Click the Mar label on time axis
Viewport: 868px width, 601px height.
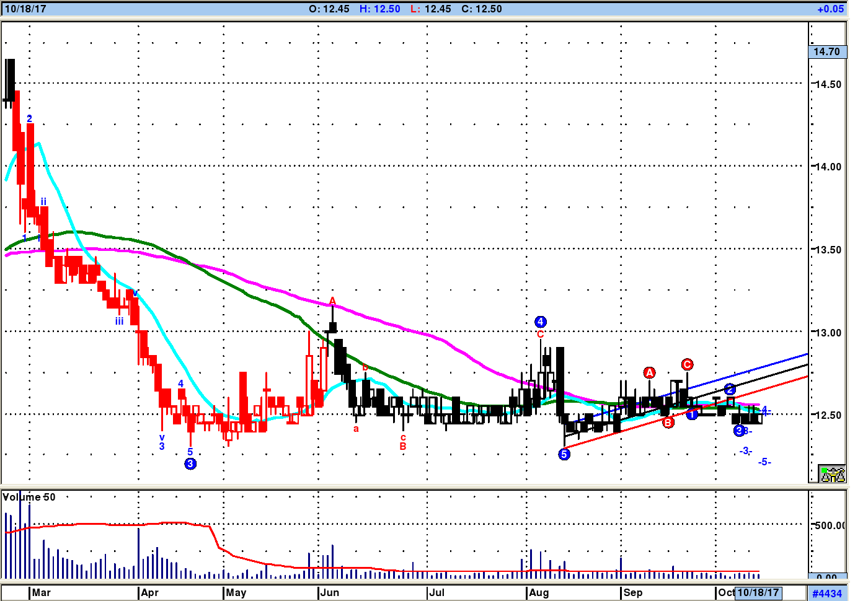(42, 592)
